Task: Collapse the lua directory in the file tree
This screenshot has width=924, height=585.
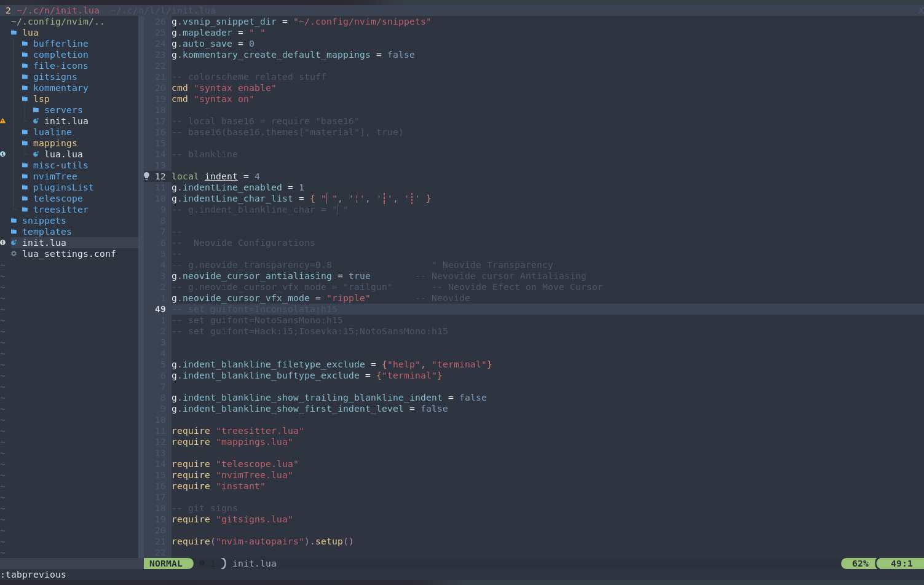Action: coord(30,32)
